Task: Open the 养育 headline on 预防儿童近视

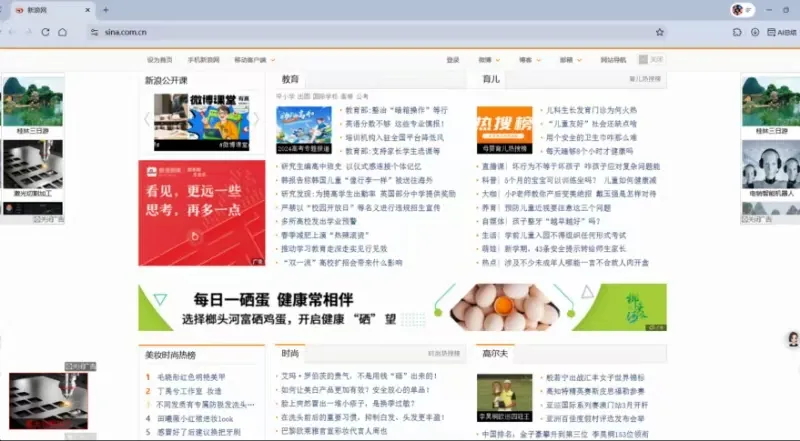Action: [546, 208]
